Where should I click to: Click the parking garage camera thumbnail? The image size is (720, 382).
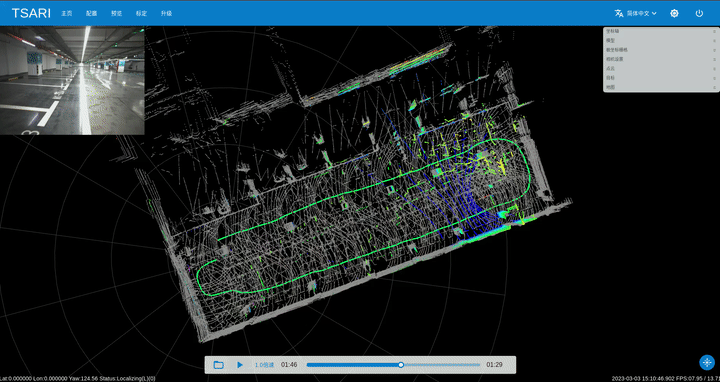(x=72, y=80)
